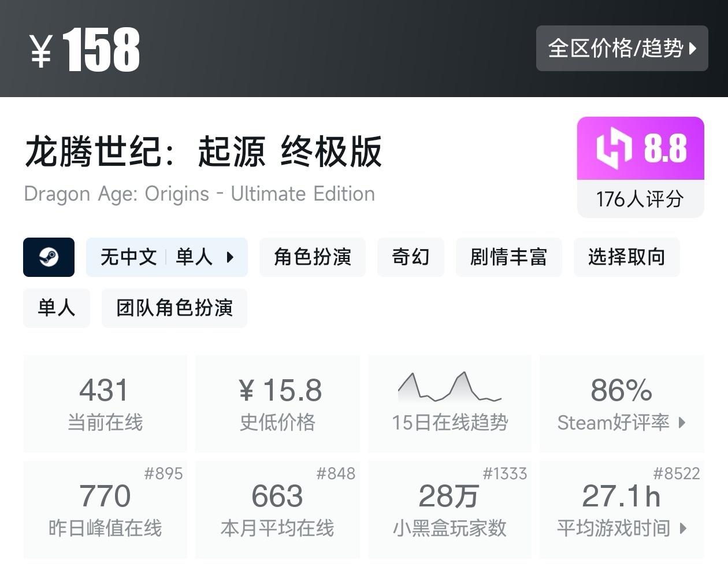The height and width of the screenshot is (570, 728).
Task: Select the 团队角色扮演 tag
Action: (174, 308)
